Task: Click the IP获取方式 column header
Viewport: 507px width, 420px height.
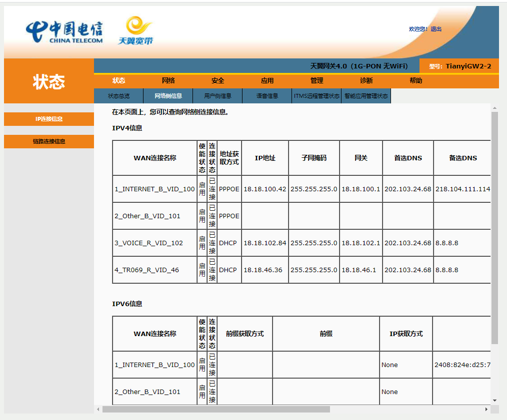Action: (x=406, y=334)
